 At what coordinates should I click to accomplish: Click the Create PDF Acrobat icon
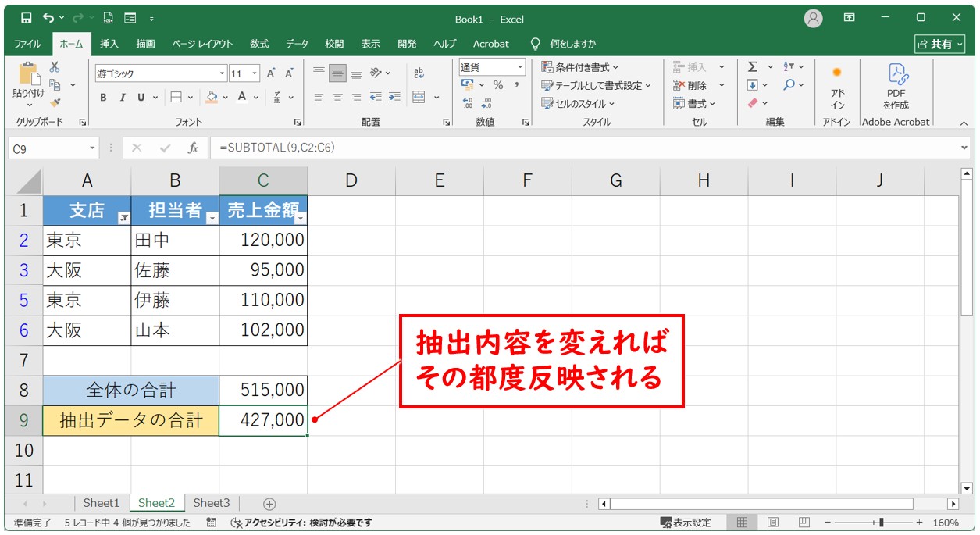[x=895, y=86]
